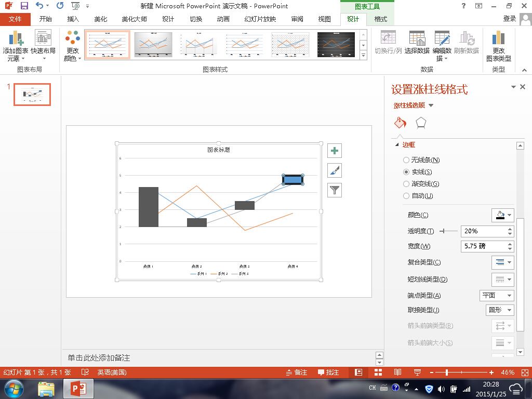Open Compound type (复合类型) dropdown

pyautogui.click(x=503, y=262)
